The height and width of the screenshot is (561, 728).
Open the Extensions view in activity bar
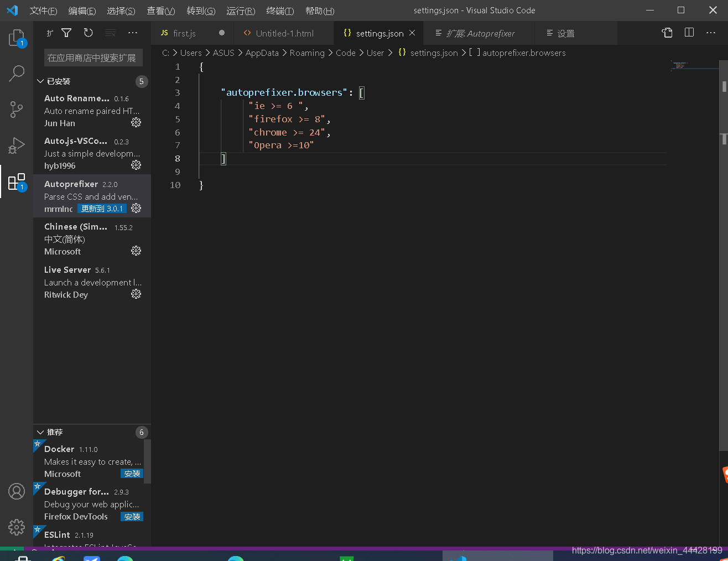coord(17,181)
